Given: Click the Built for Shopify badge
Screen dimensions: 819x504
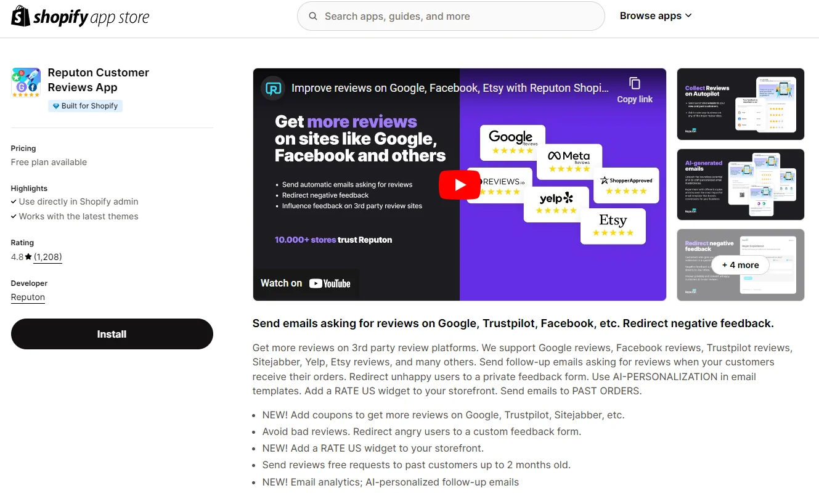Looking at the screenshot, I should tap(85, 106).
